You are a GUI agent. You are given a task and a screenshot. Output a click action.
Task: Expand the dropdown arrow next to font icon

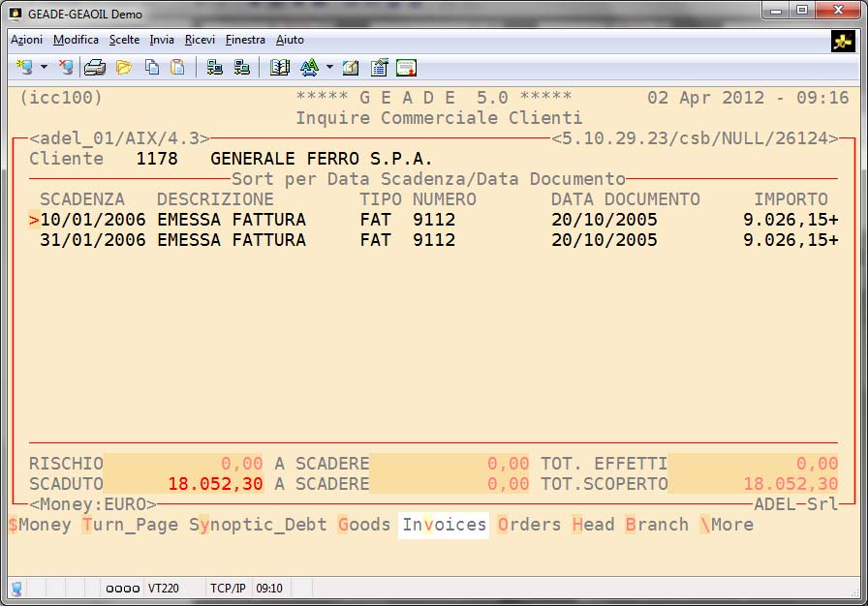point(329,68)
